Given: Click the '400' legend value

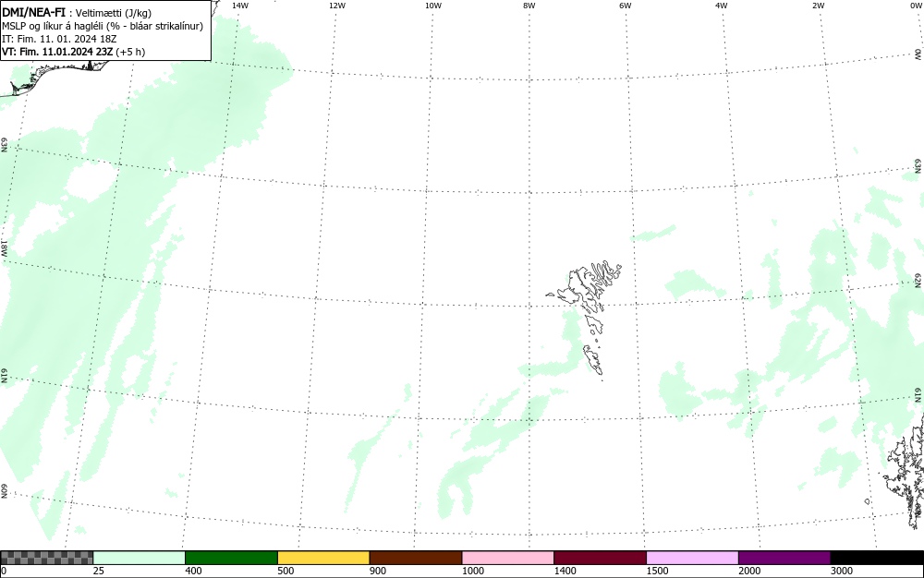Looking at the screenshot, I should pos(193,571).
